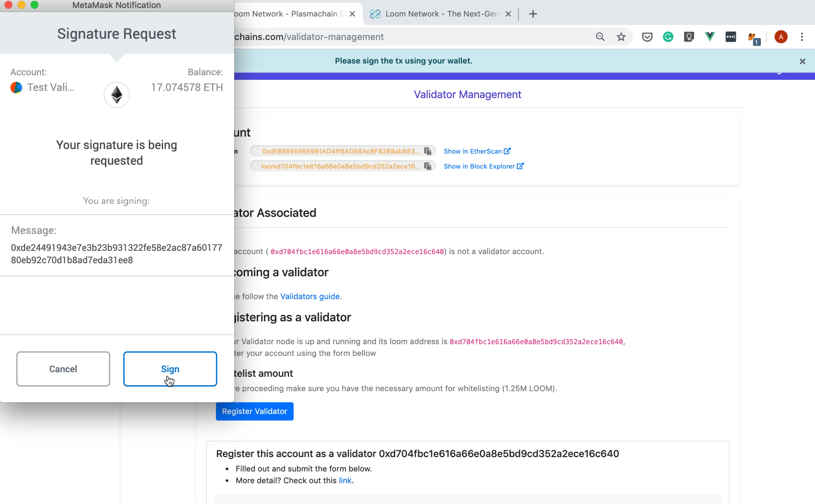Click the 17.074578 ETH balance
The height and width of the screenshot is (504, 815).
click(x=187, y=88)
